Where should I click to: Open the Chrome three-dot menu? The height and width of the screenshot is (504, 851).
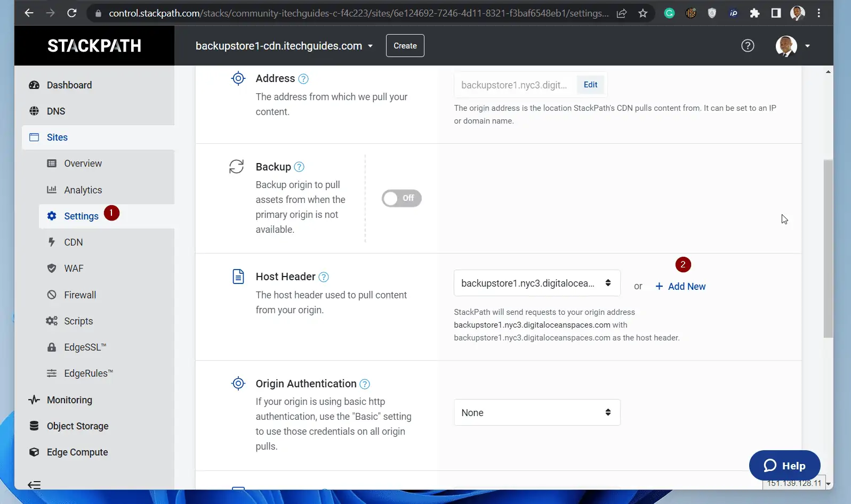pyautogui.click(x=819, y=13)
